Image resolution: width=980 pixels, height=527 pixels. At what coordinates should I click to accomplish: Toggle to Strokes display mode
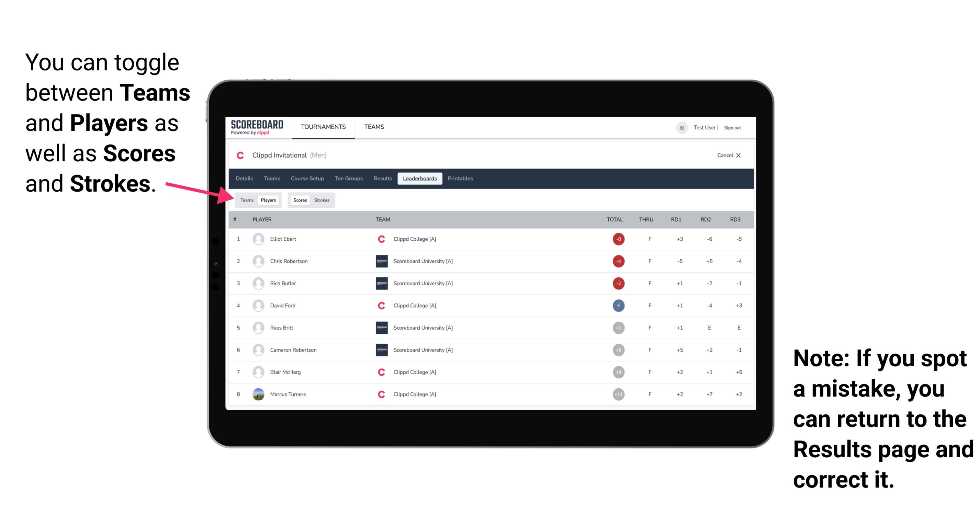[x=323, y=200]
